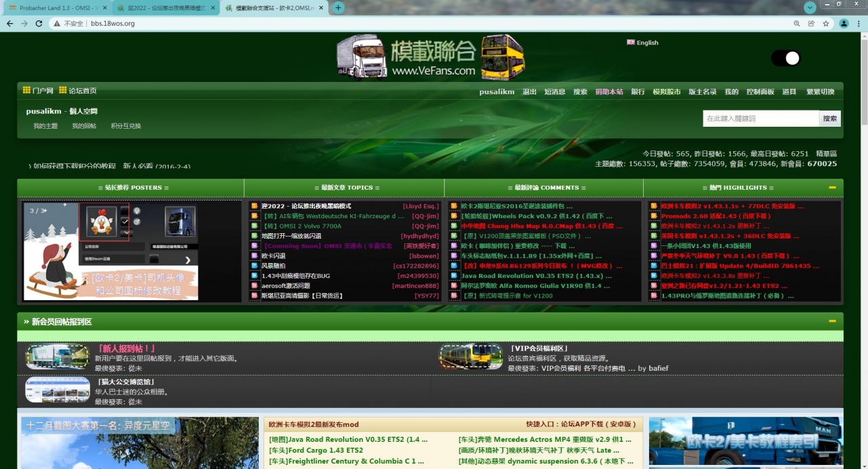Reload the page with refresh icon
This screenshot has width=868, height=469.
(39, 23)
